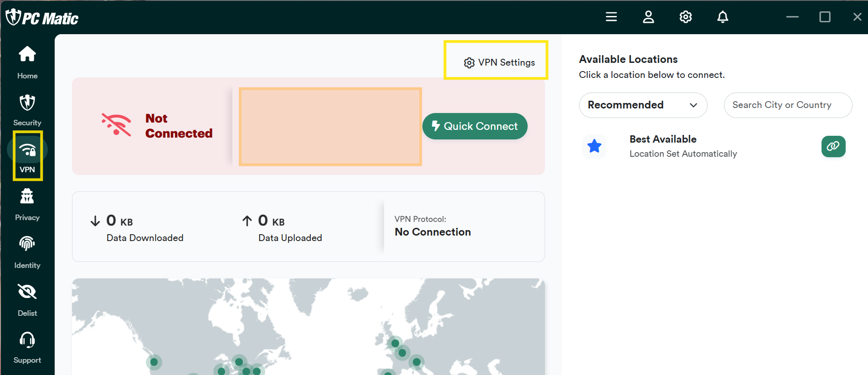Open the Identity fingerprint section
Screen dimensions: 868x375
click(27, 252)
